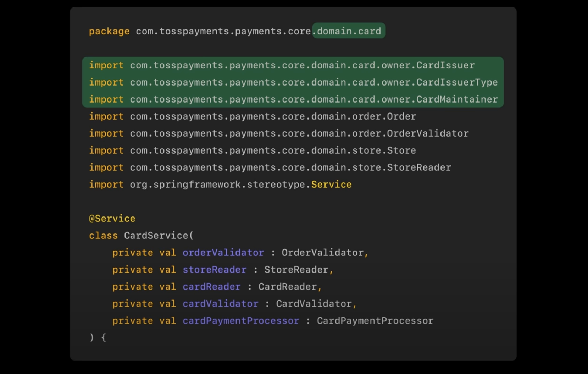Click the opening curly brace after the constructor
This screenshot has height=374, width=588.
click(104, 337)
